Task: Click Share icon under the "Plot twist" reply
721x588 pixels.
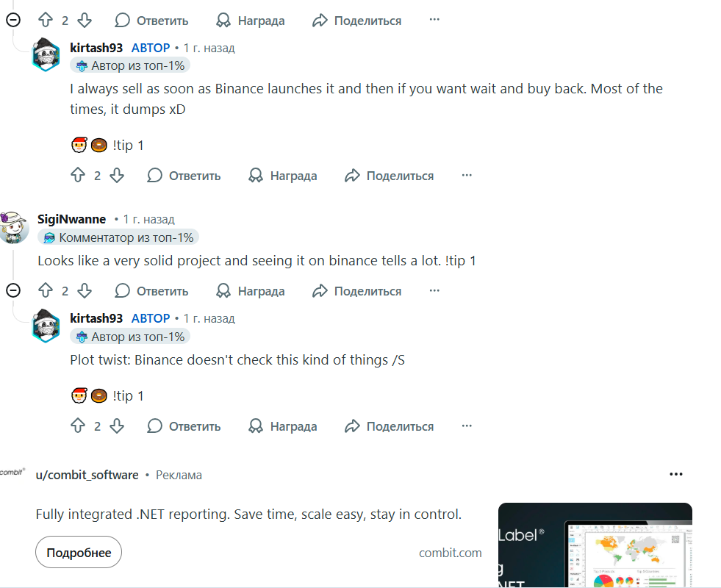Action: pyautogui.click(x=352, y=426)
